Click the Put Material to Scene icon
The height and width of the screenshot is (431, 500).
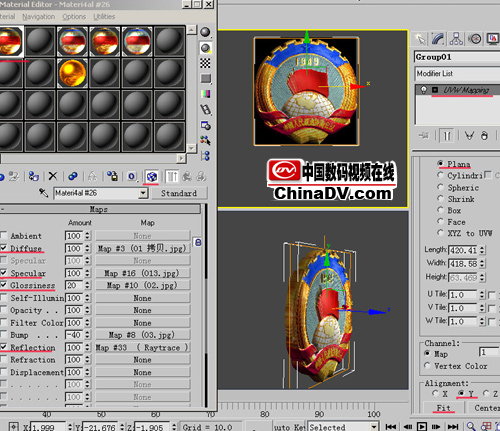coord(13,176)
